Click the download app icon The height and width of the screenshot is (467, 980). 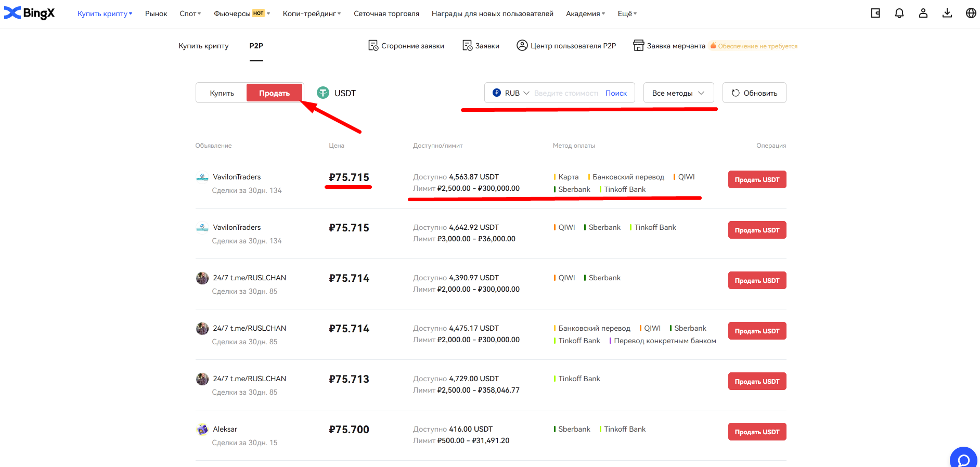tap(947, 14)
